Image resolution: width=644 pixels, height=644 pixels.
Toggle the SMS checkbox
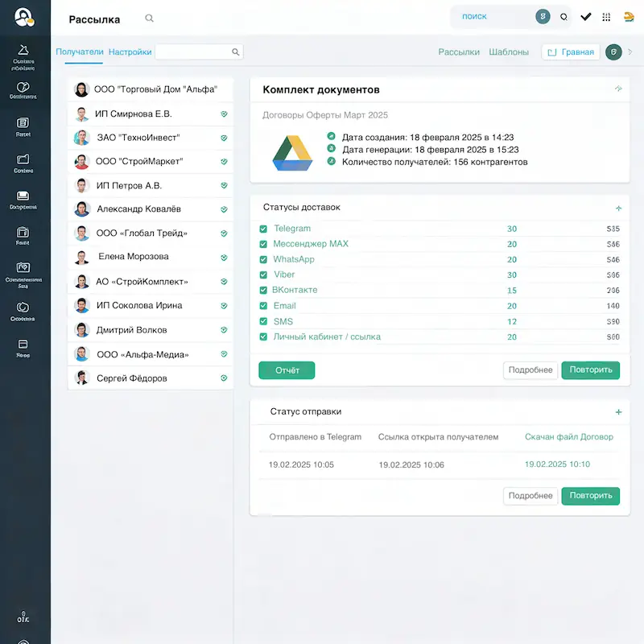pyautogui.click(x=263, y=321)
